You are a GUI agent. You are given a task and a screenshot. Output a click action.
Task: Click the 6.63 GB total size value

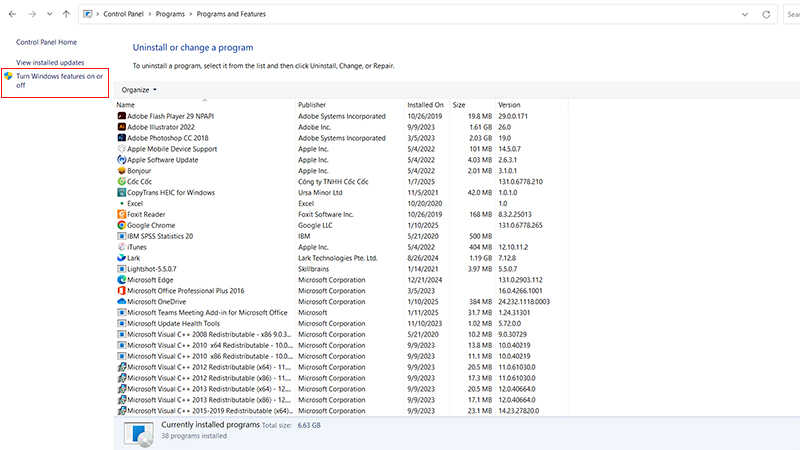click(x=309, y=425)
